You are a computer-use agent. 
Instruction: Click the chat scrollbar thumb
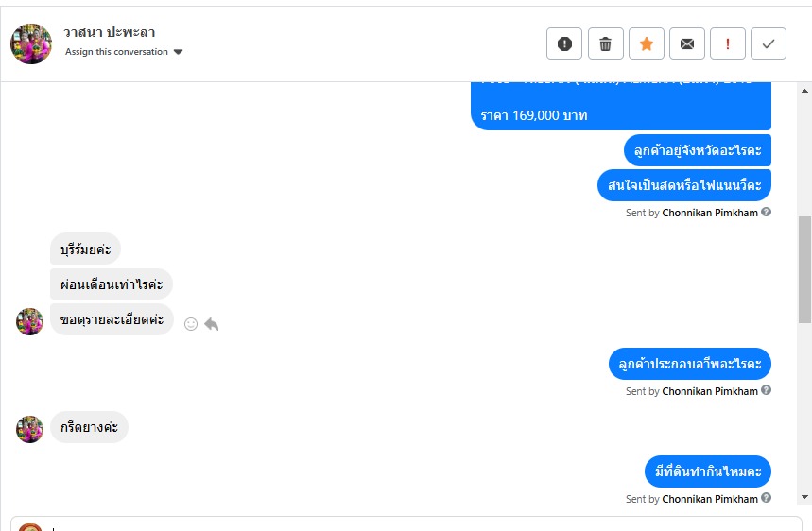(804, 269)
